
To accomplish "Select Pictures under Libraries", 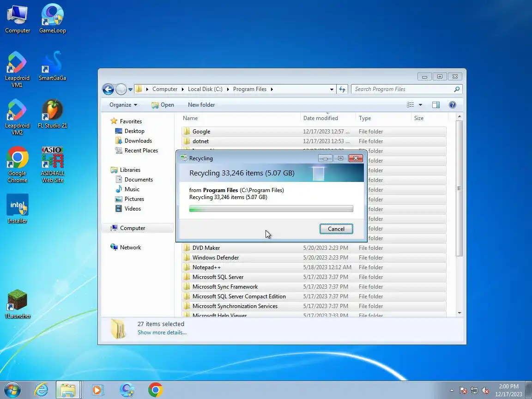I will coord(134,199).
